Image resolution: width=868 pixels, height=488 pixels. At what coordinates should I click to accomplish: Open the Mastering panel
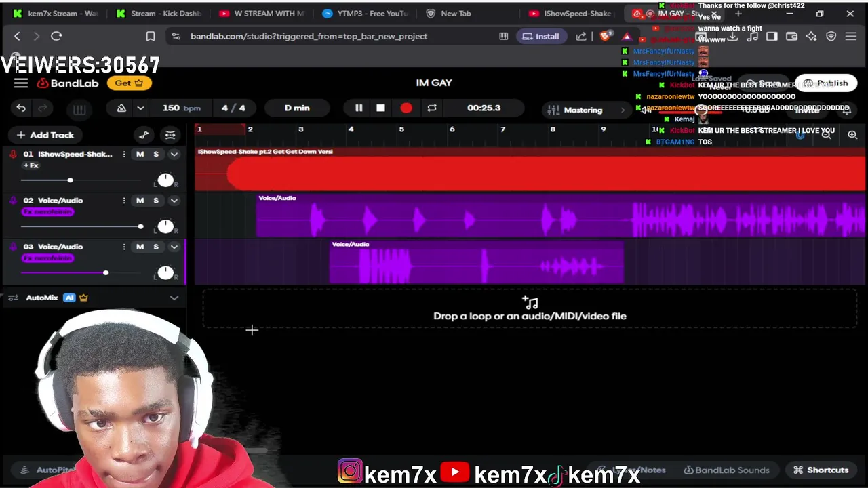point(587,110)
